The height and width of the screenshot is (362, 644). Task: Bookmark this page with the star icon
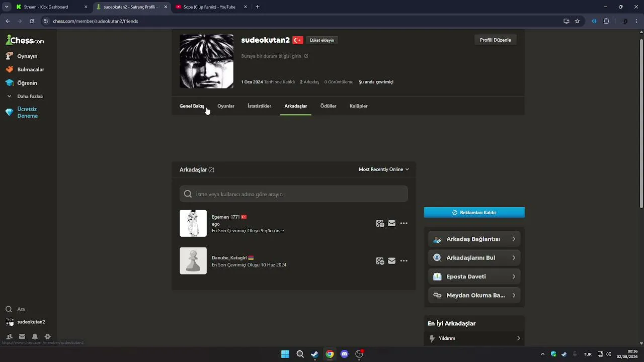(x=577, y=21)
